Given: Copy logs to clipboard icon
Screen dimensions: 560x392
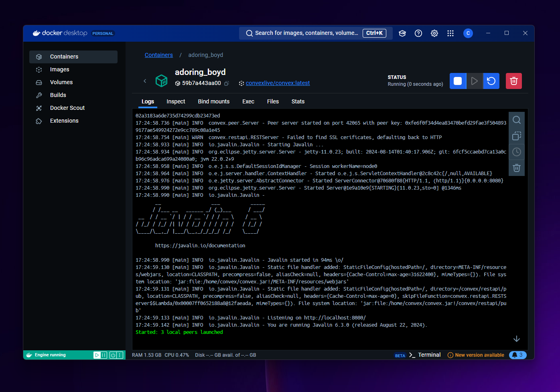Looking at the screenshot, I should tap(517, 136).
